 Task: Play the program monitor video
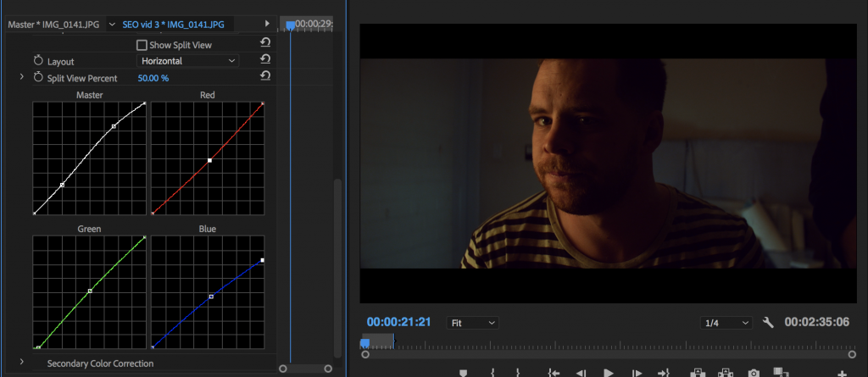(609, 373)
